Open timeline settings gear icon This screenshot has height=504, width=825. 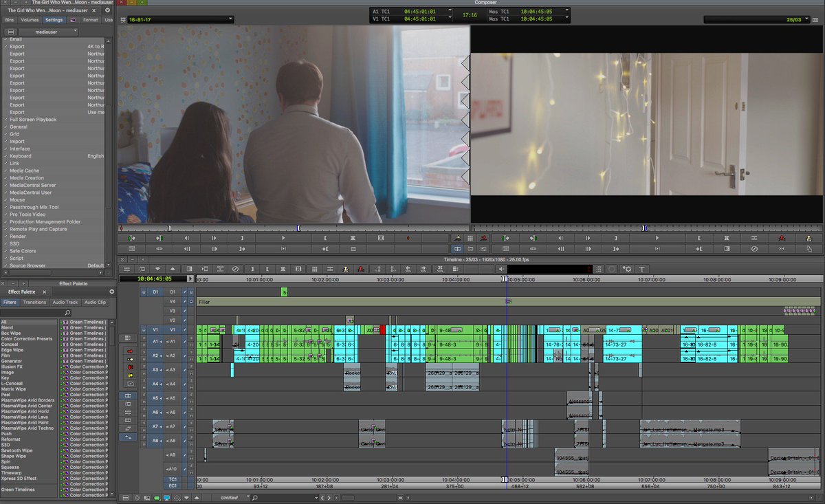tap(626, 269)
